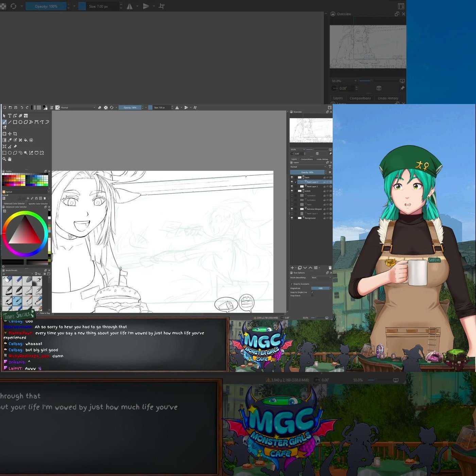Screen dimensions: 476x476
Task: Open the layer blending mode Normal dropdown
Action: click(308, 167)
